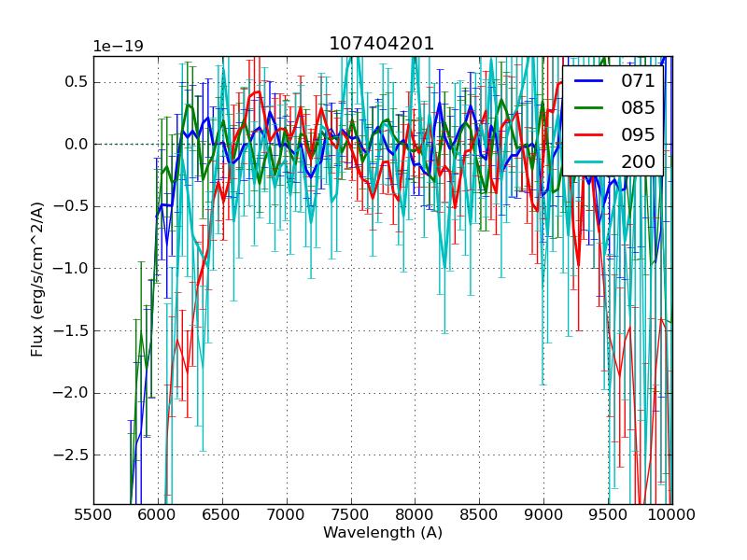Screen dimensions: 747x560
Task: Click the 7500 x-axis tick label
Action: click(x=350, y=514)
